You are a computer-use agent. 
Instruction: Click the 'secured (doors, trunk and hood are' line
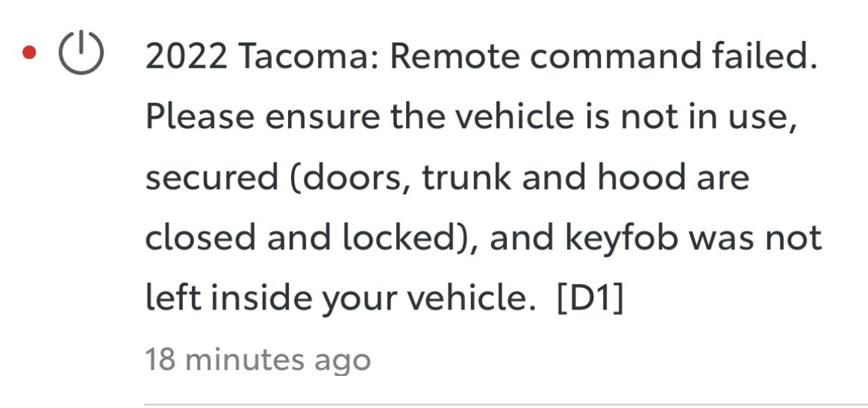[447, 178]
